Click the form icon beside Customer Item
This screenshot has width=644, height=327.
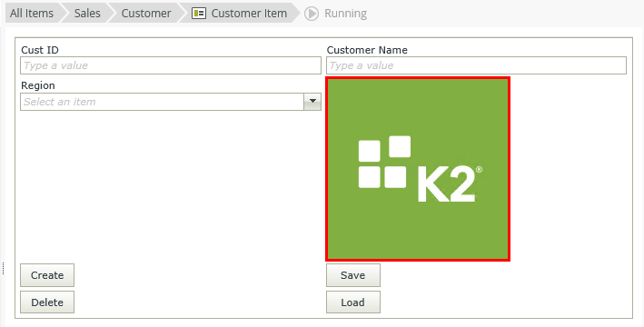pos(199,13)
